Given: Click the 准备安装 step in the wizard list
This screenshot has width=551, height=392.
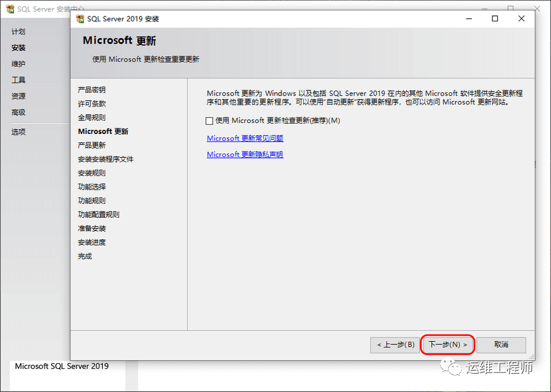Looking at the screenshot, I should (x=92, y=229).
